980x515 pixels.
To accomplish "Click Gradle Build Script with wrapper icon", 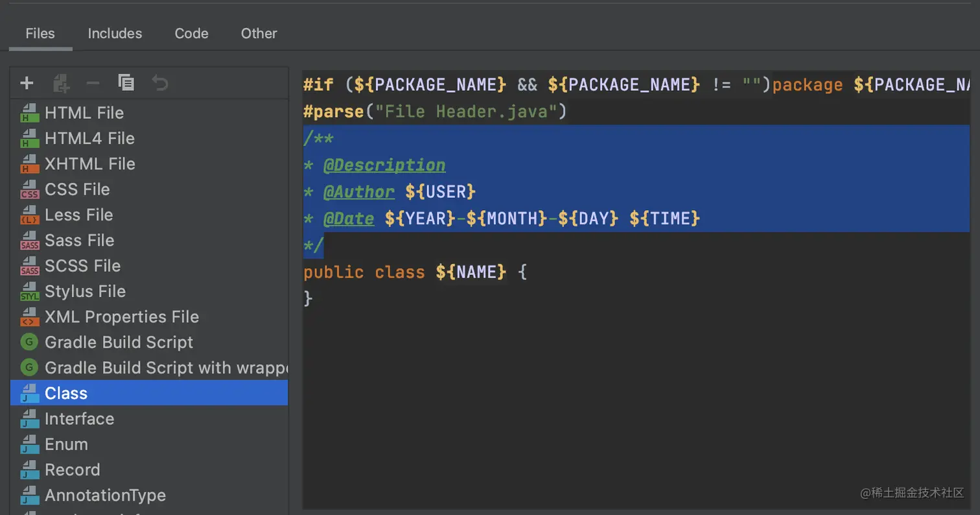I will (29, 368).
